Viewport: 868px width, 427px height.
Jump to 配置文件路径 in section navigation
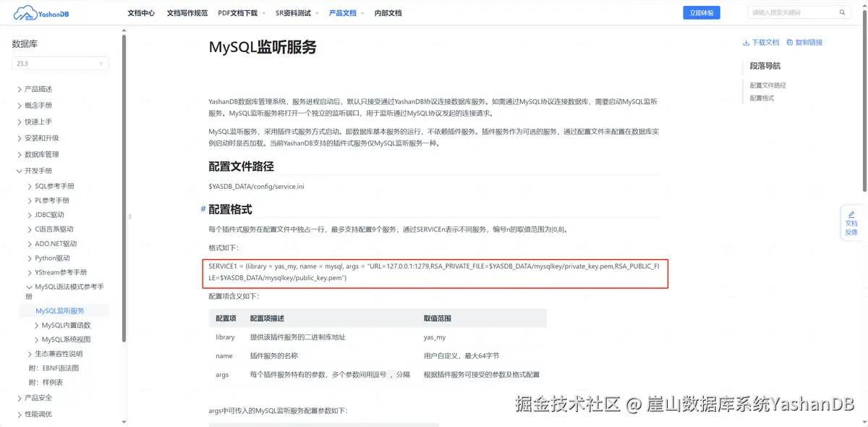pyautogui.click(x=767, y=85)
